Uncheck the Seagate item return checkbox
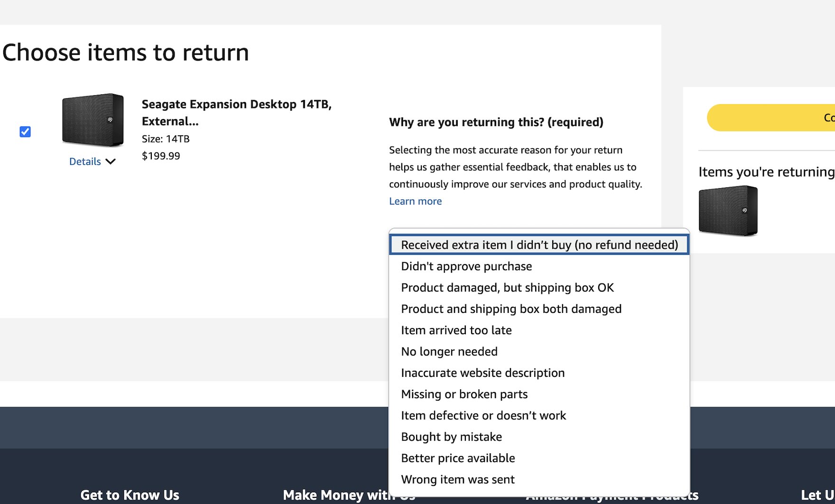The width and height of the screenshot is (835, 504). pos(25,132)
